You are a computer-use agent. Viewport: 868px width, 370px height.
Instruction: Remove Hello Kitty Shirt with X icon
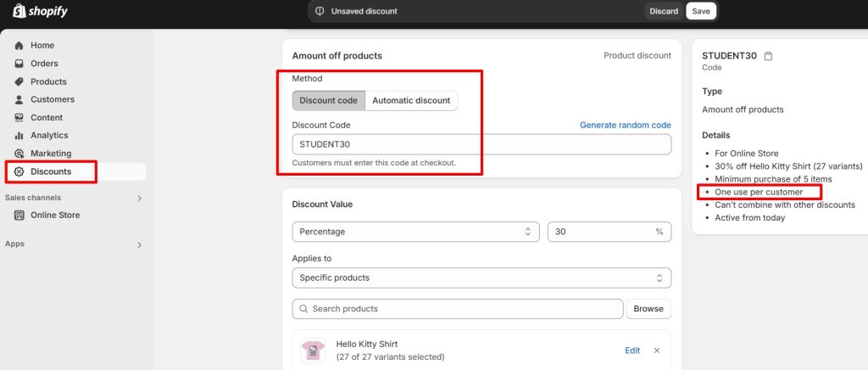pos(656,350)
